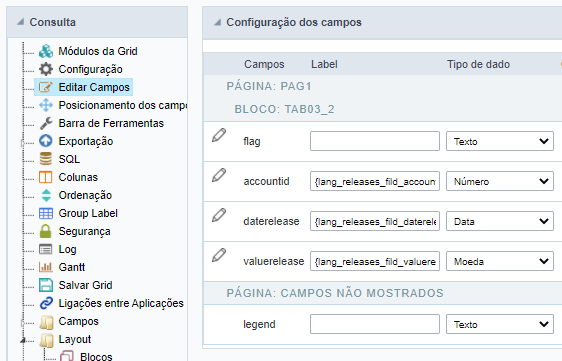This screenshot has height=361, width=562.
Task: Click the Colunas columns icon
Action: 46,177
